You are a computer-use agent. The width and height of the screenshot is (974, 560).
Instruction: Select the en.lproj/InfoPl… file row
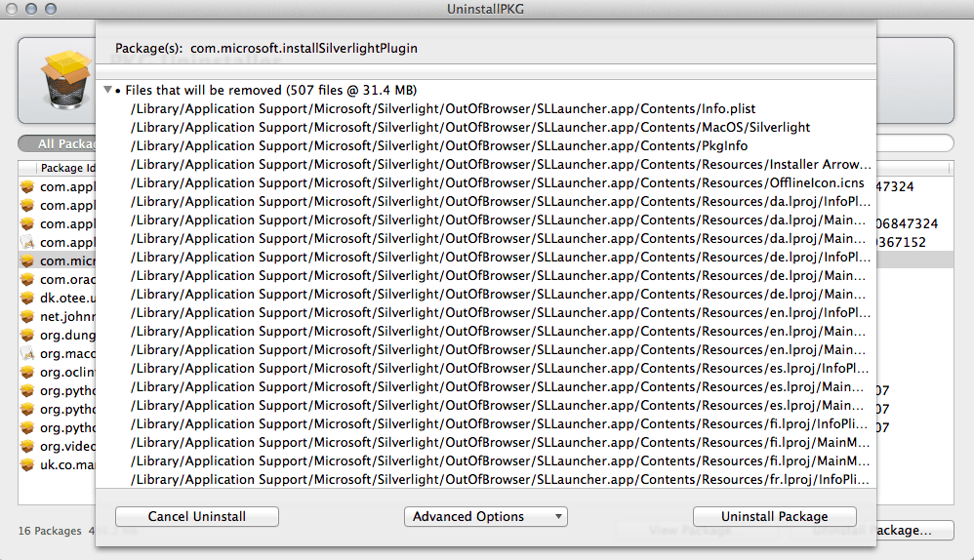(486, 313)
